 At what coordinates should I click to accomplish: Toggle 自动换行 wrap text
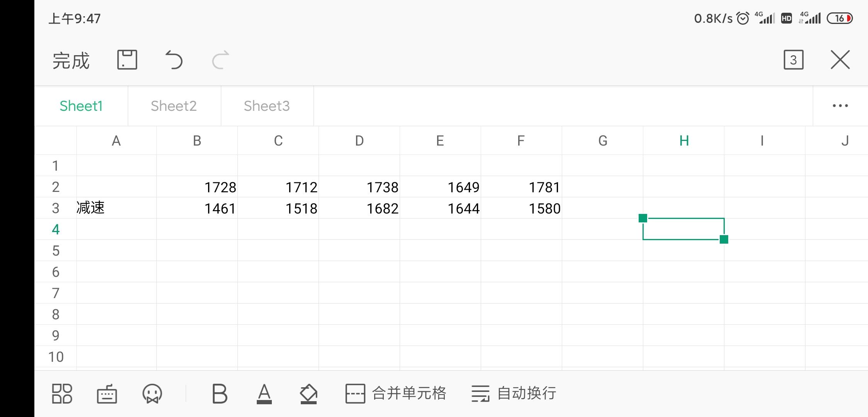[x=514, y=393]
